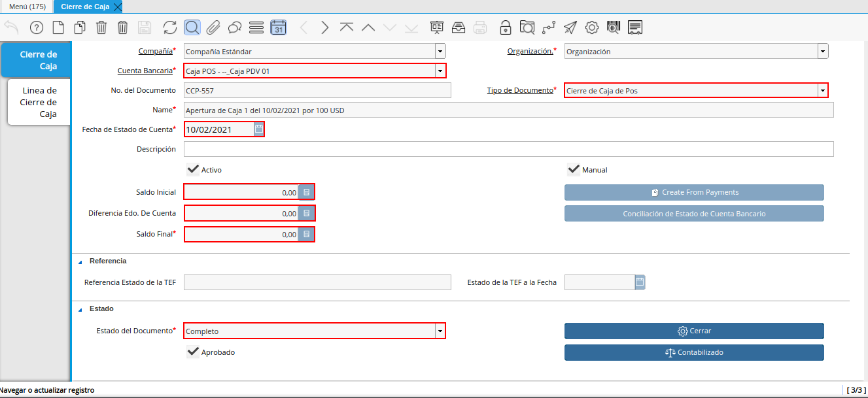Click the last toolbar certificate icon
This screenshot has height=398, width=868.
(x=635, y=27)
